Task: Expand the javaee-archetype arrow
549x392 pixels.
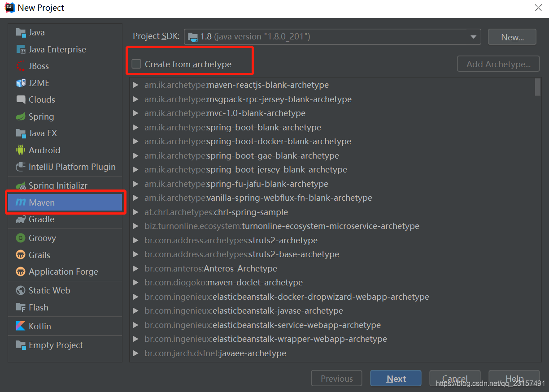Action: pyautogui.click(x=135, y=353)
